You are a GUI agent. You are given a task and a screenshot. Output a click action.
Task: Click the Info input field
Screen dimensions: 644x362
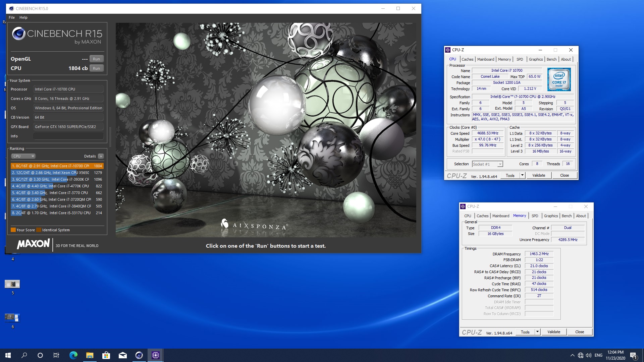(68, 136)
